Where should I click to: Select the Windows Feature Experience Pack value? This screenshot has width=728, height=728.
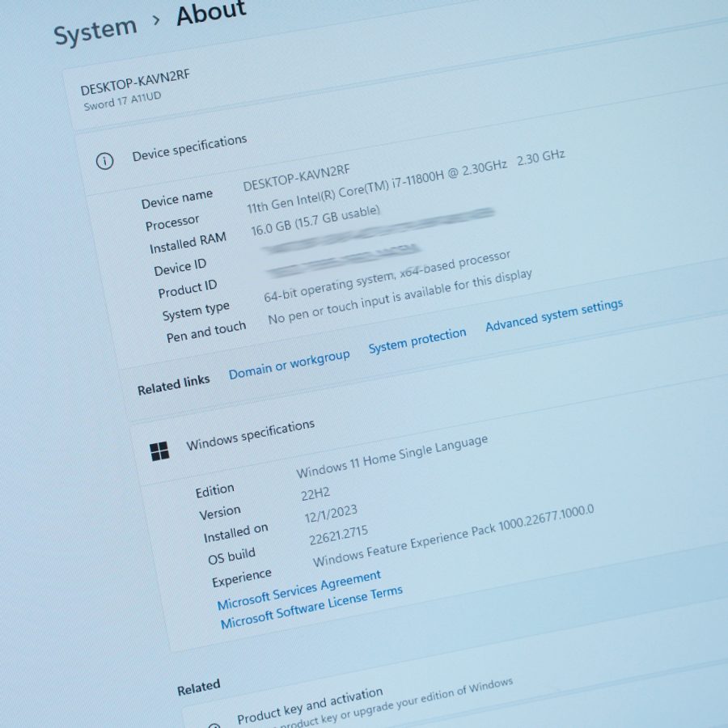[454, 535]
